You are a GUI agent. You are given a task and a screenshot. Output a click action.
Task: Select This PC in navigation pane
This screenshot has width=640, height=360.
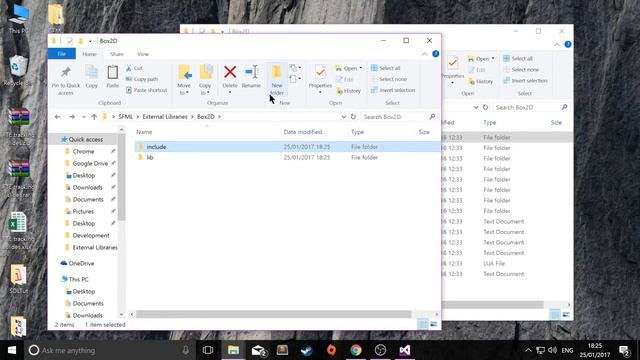(78, 279)
